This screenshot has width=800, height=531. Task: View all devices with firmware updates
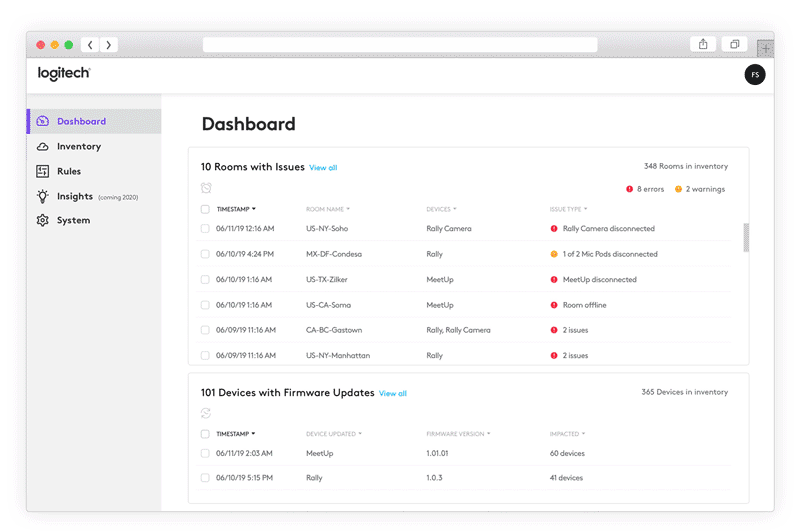(x=393, y=393)
